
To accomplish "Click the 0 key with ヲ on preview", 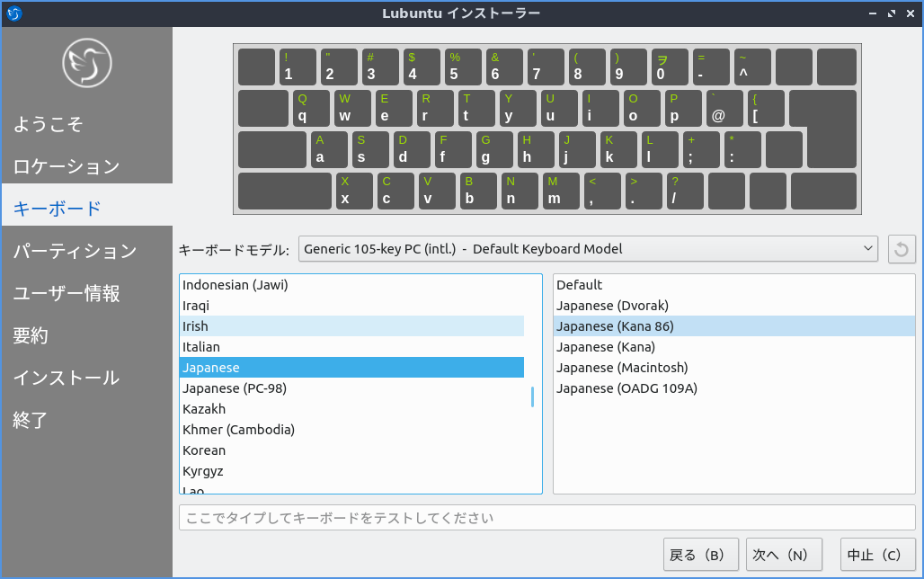I will click(670, 67).
